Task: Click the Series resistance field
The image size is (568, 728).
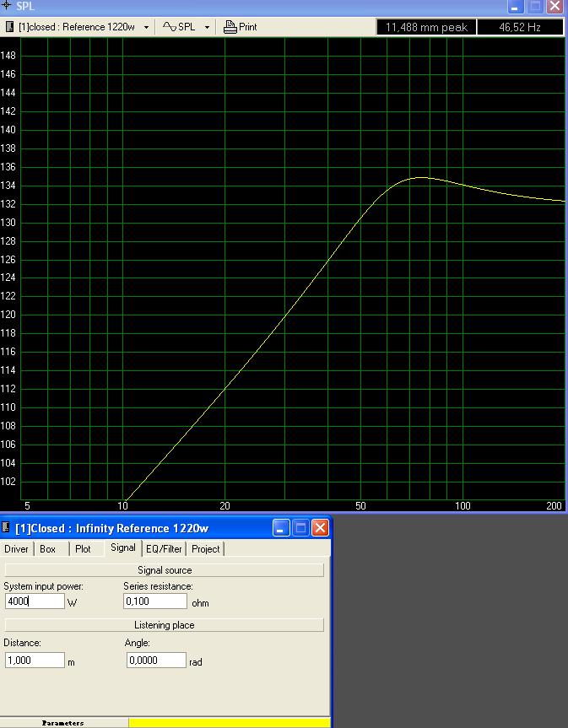Action: coord(155,601)
